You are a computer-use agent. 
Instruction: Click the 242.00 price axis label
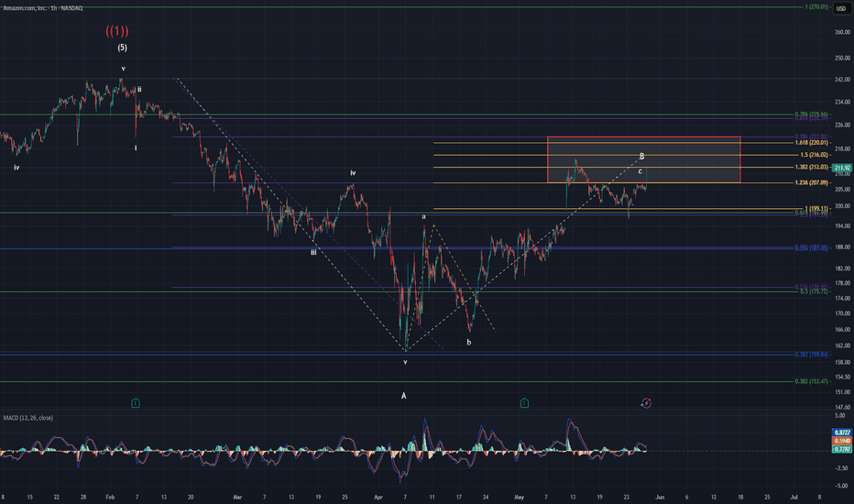tap(842, 80)
